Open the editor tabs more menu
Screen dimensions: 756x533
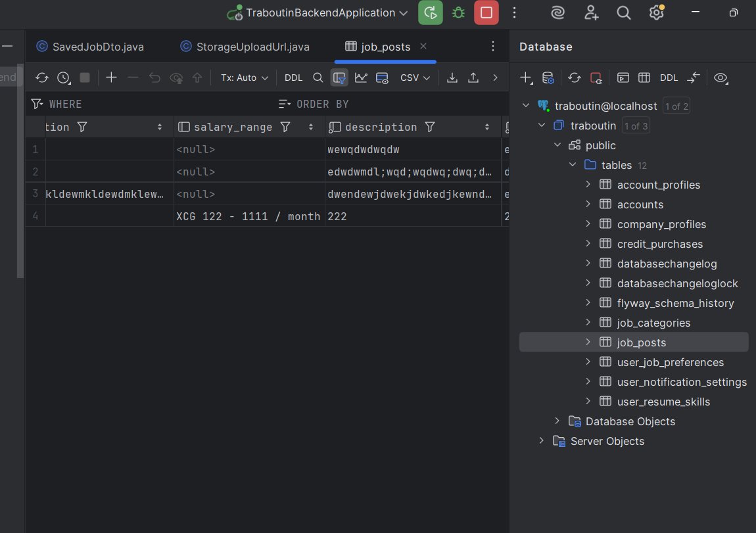(x=493, y=46)
